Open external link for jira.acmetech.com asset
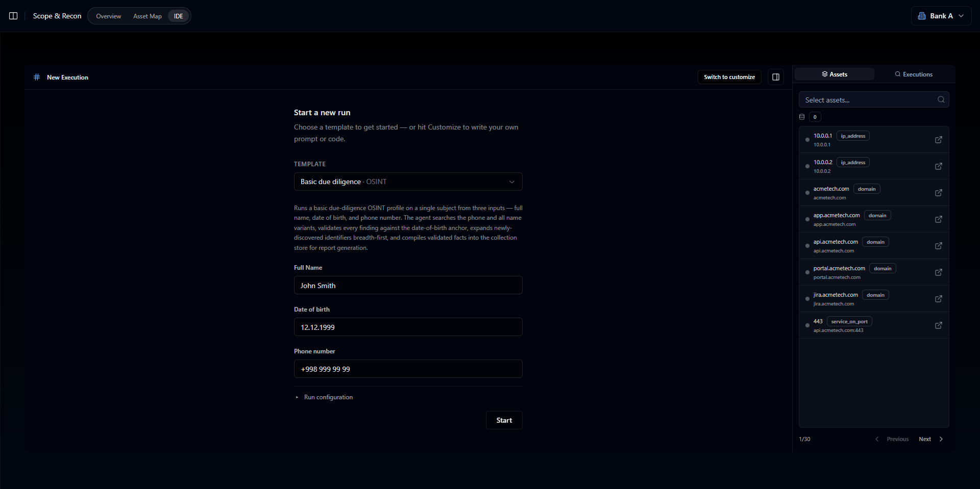This screenshot has height=489, width=980. click(x=939, y=299)
